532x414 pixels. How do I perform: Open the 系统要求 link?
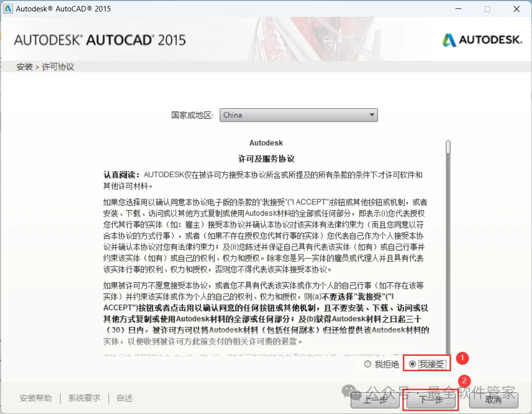tap(84, 398)
